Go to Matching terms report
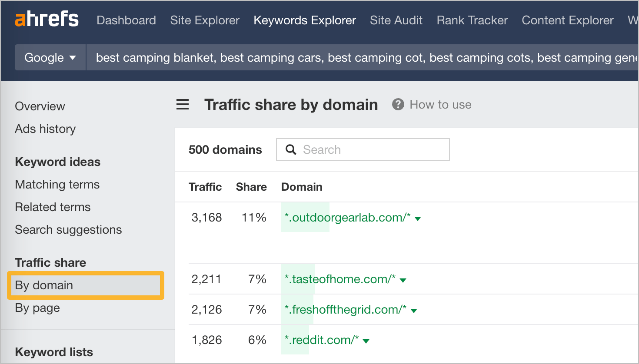This screenshot has width=639, height=364. click(57, 185)
